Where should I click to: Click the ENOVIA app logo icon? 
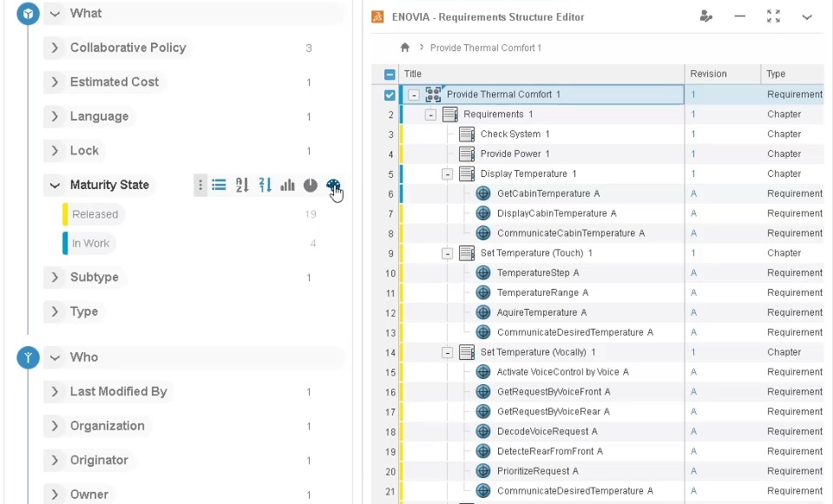click(x=377, y=17)
